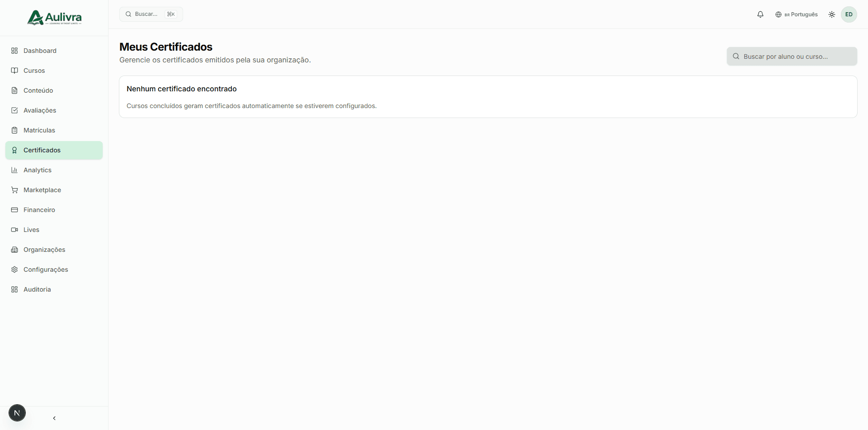Open the Financeiro section
This screenshot has height=430, width=868.
tap(54, 210)
